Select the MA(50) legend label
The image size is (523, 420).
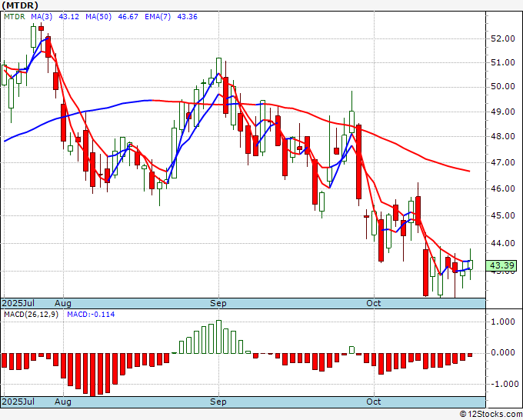[x=98, y=17]
